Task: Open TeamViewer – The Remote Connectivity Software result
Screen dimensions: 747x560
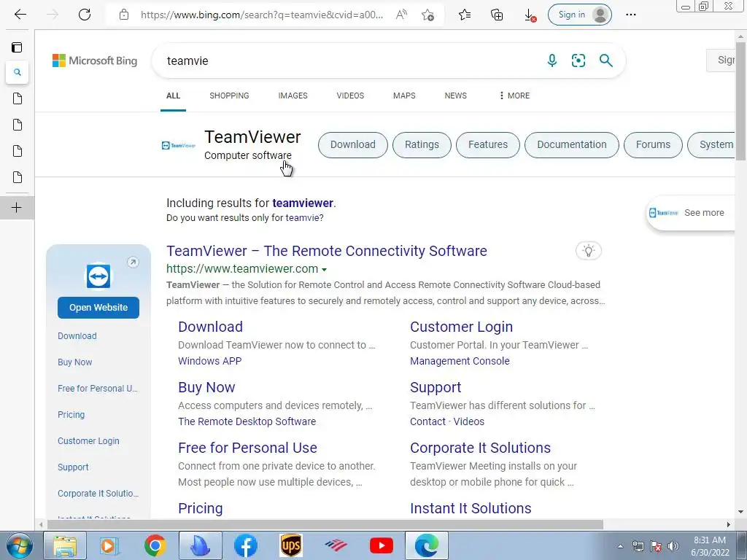Action: (x=326, y=251)
